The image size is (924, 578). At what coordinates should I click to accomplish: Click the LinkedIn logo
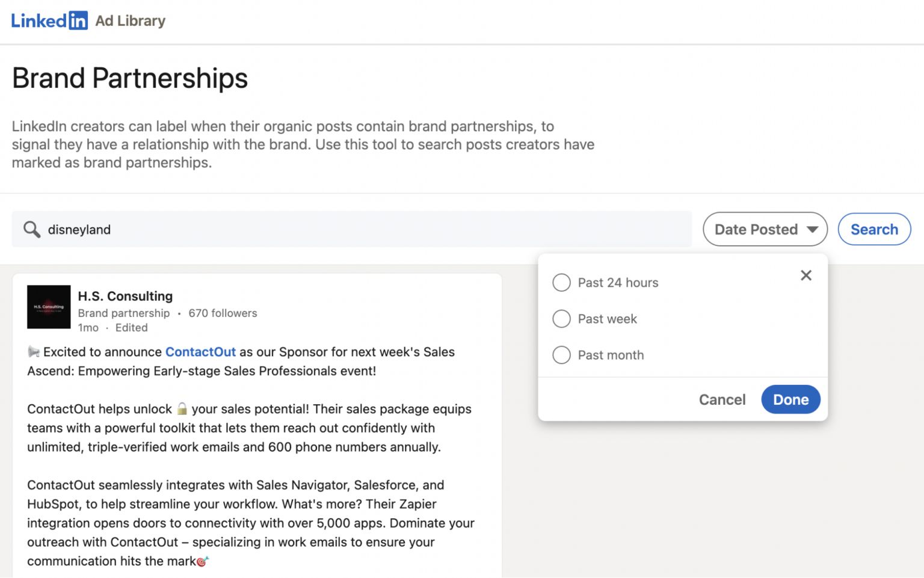pyautogui.click(x=49, y=20)
